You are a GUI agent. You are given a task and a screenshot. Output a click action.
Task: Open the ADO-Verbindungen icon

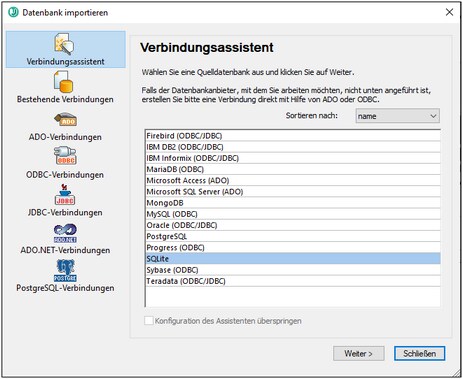[x=65, y=120]
